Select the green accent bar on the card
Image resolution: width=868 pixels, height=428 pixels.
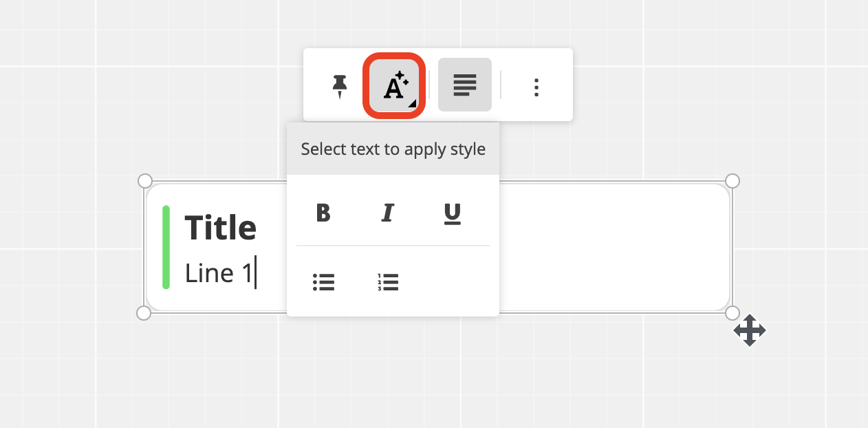(x=166, y=247)
